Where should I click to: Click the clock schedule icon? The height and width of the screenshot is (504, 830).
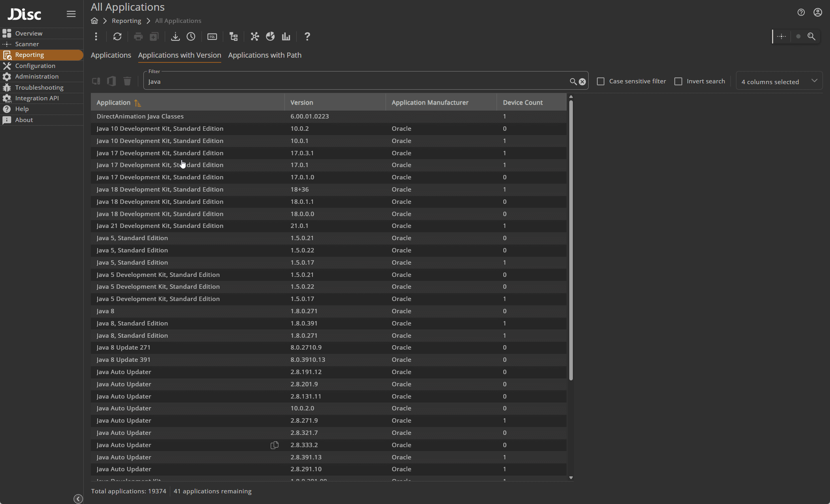[x=191, y=37]
